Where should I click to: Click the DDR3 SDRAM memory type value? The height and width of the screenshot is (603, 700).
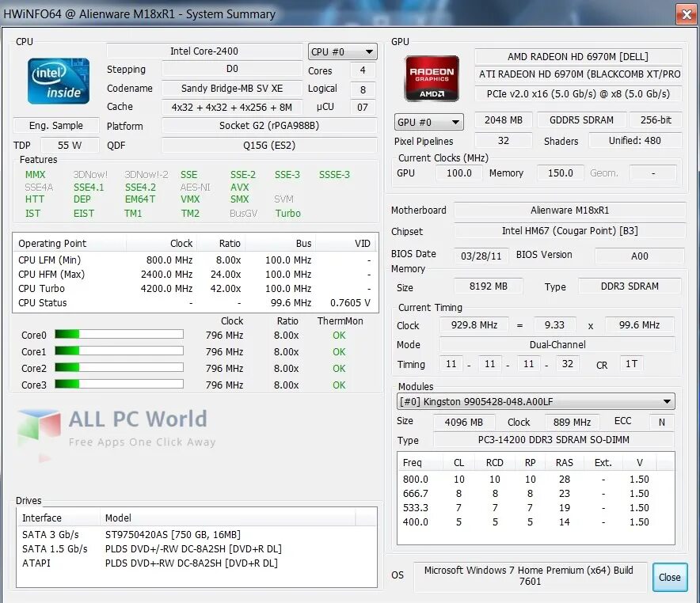coord(630,286)
